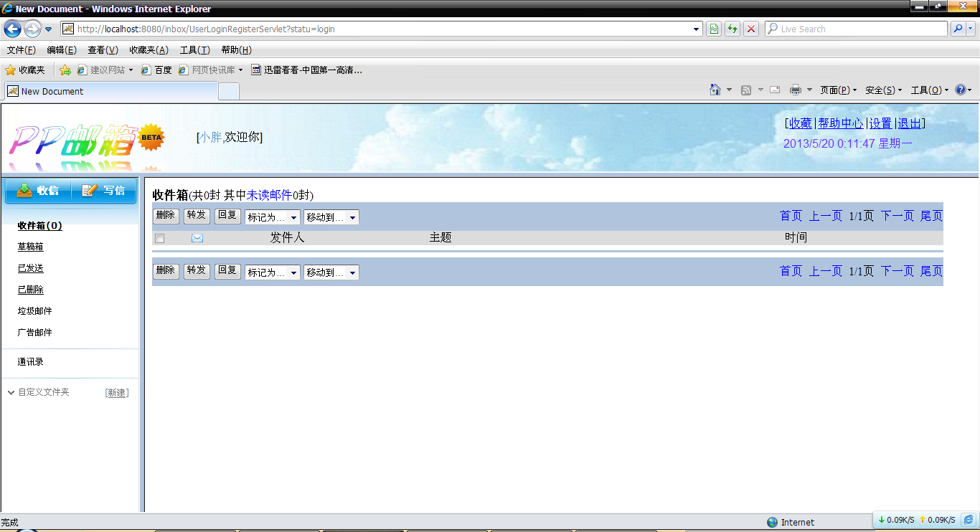The height and width of the screenshot is (532, 980).
Task: Open the 查看 menu
Action: [102, 49]
